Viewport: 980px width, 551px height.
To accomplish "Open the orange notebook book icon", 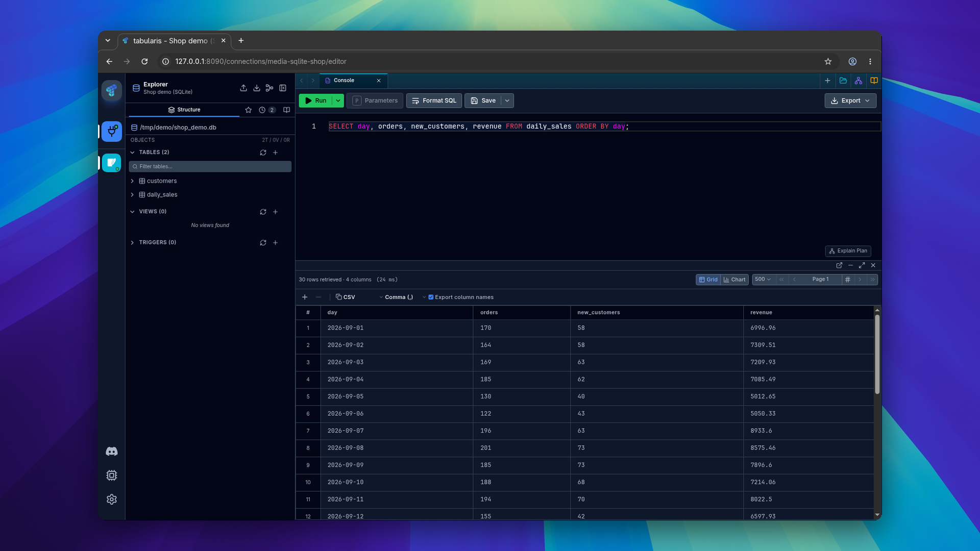I will tap(874, 81).
